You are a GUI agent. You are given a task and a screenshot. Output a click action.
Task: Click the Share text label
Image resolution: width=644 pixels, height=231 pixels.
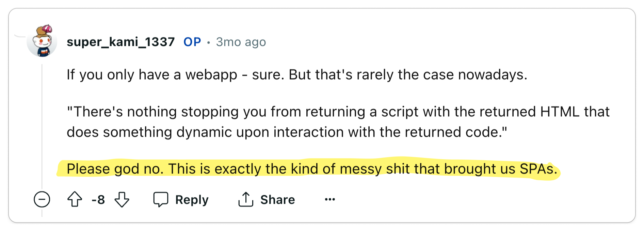pos(277,200)
